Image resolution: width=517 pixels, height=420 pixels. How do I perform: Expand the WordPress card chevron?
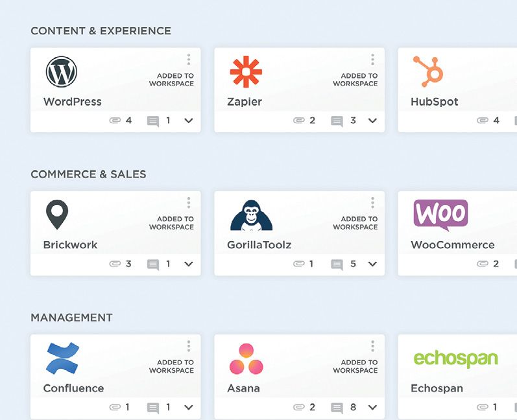click(x=189, y=121)
